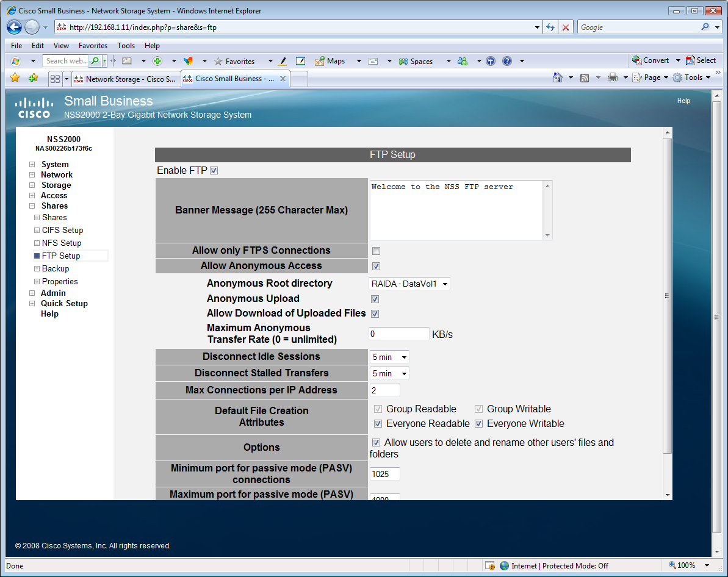728x577 pixels.
Task: Click the mail envelope toolbar icon
Action: point(373,61)
